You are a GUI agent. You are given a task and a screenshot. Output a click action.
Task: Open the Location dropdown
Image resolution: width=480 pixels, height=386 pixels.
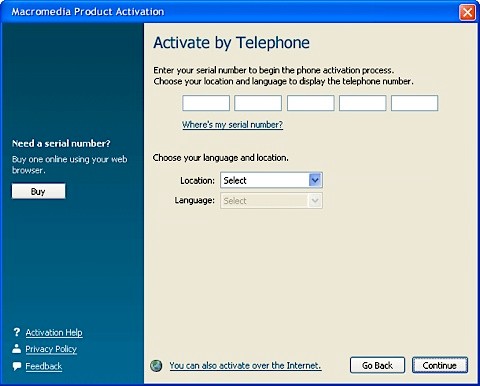pyautogui.click(x=271, y=180)
